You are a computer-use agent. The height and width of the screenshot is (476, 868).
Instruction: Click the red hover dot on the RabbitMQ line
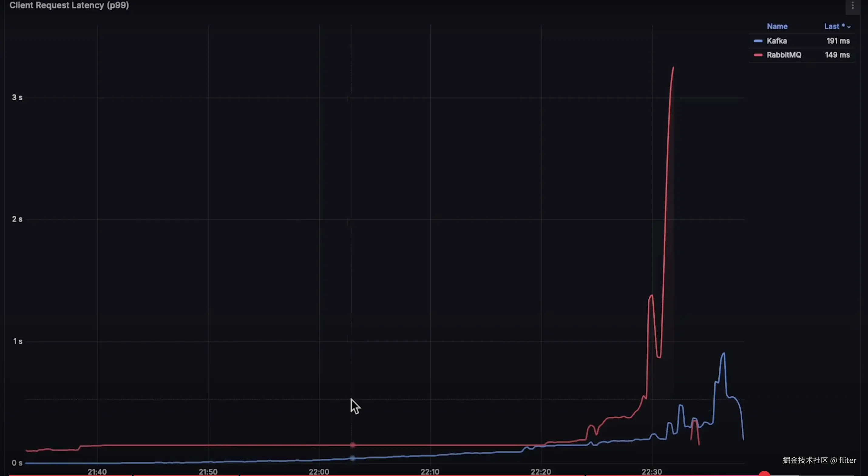pos(352,445)
